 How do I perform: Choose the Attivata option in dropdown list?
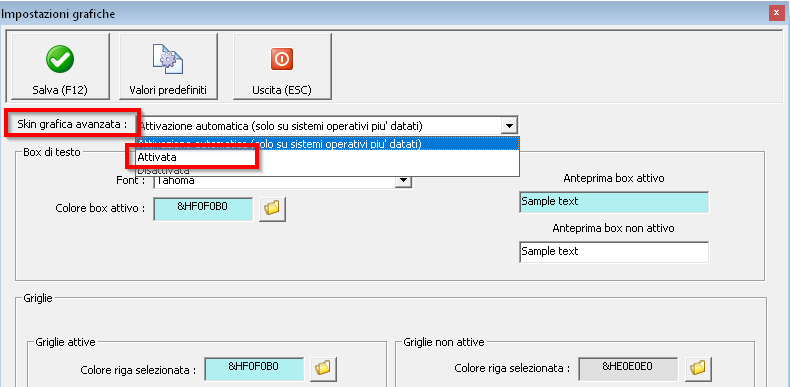[327, 157]
